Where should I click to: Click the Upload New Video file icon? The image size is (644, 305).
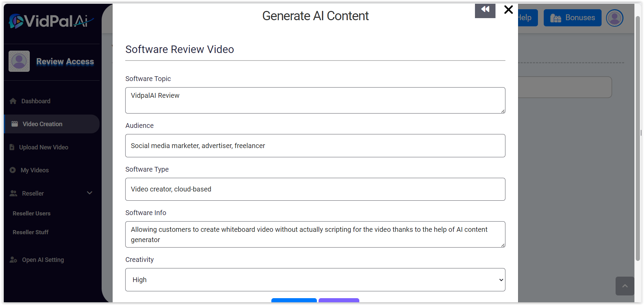coord(12,147)
